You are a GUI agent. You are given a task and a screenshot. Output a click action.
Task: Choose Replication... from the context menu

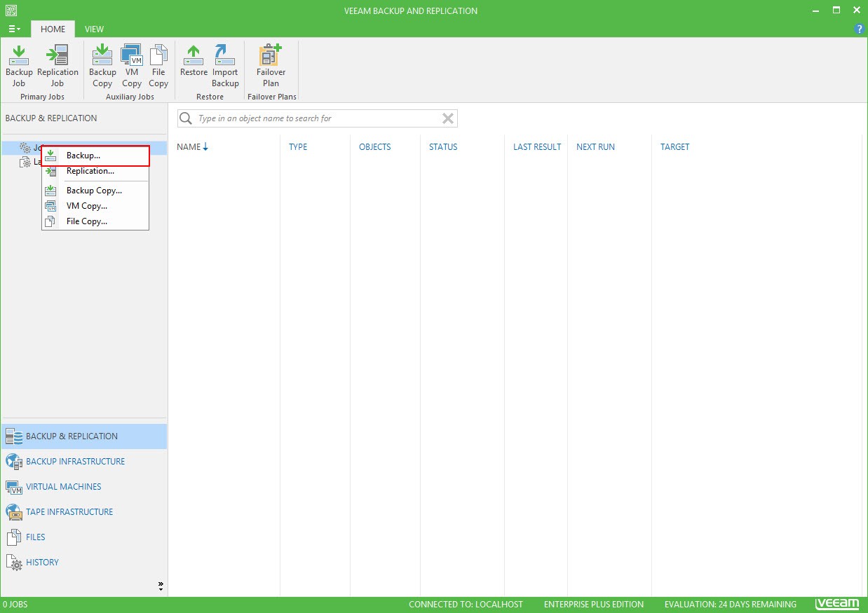point(95,171)
